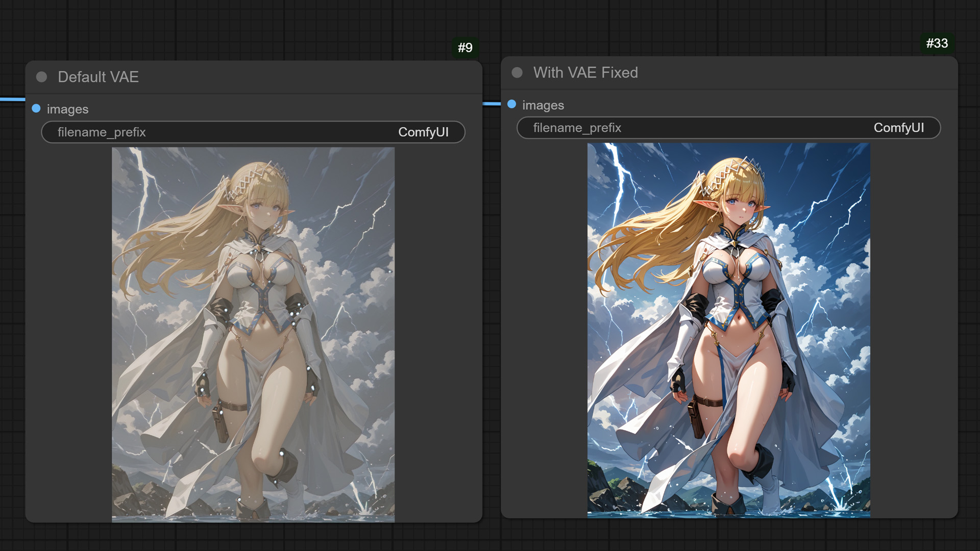The height and width of the screenshot is (551, 980).
Task: Open the Default VAE preview image
Action: pyautogui.click(x=253, y=335)
